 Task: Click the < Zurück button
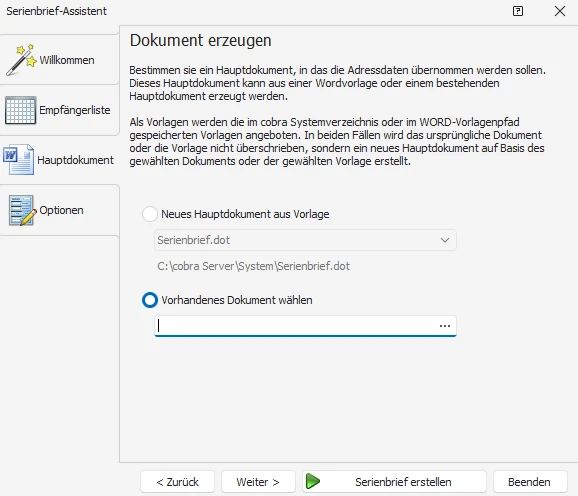pyautogui.click(x=177, y=482)
